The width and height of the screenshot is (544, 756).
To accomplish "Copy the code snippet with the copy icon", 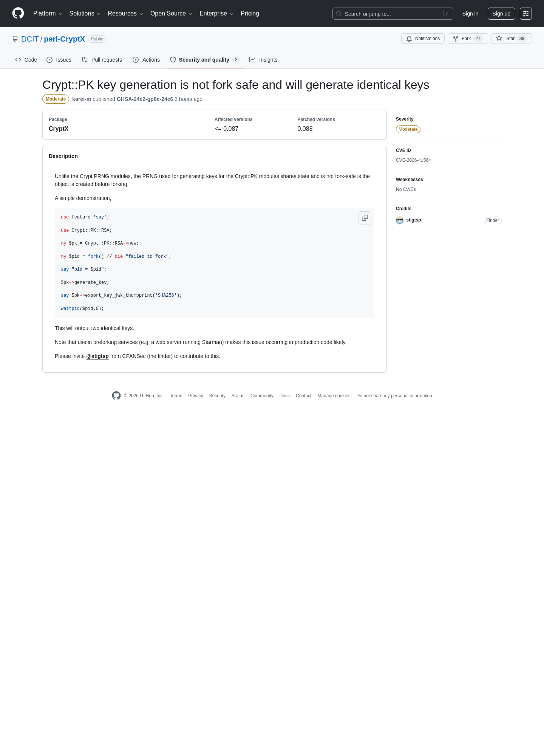I will tap(365, 218).
